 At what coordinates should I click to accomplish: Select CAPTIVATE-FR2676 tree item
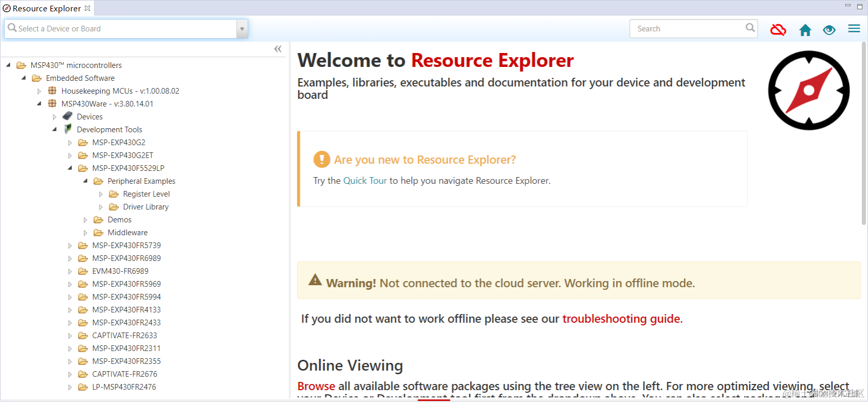(x=124, y=374)
